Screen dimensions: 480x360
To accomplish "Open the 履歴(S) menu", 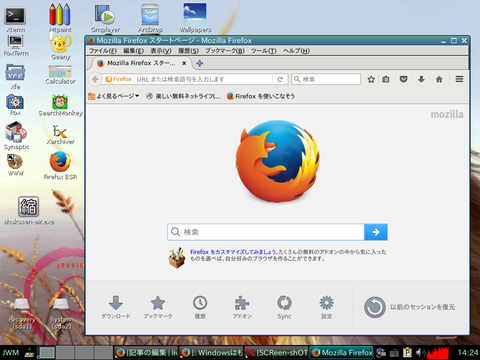I will pyautogui.click(x=188, y=51).
